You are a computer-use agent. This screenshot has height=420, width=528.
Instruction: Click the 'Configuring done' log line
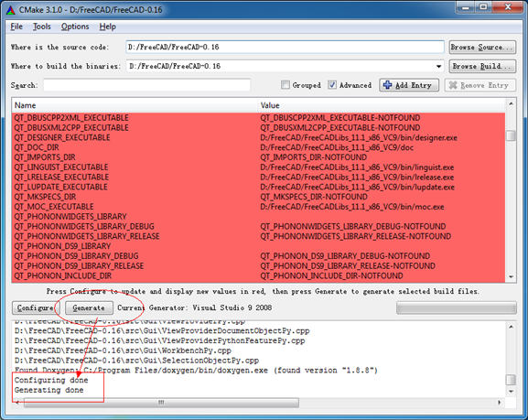coord(51,381)
